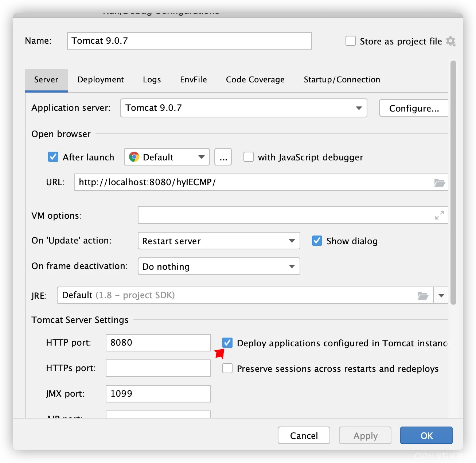Open the Application server dropdown
The width and height of the screenshot is (476, 463).
pyautogui.click(x=244, y=108)
